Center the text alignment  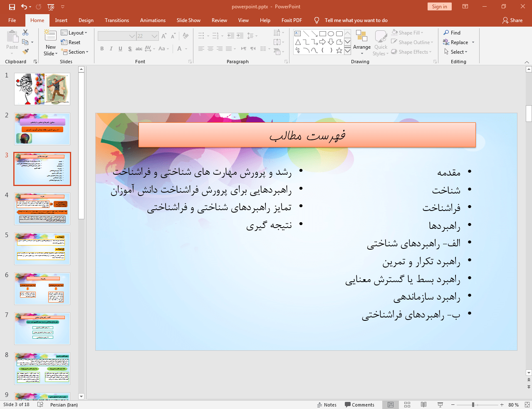pos(210,49)
